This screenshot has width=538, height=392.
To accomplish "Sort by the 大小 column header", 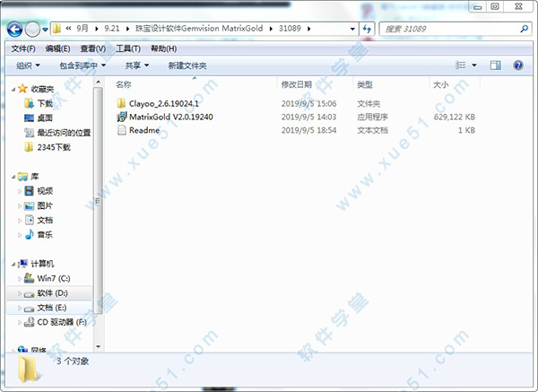I will click(441, 84).
